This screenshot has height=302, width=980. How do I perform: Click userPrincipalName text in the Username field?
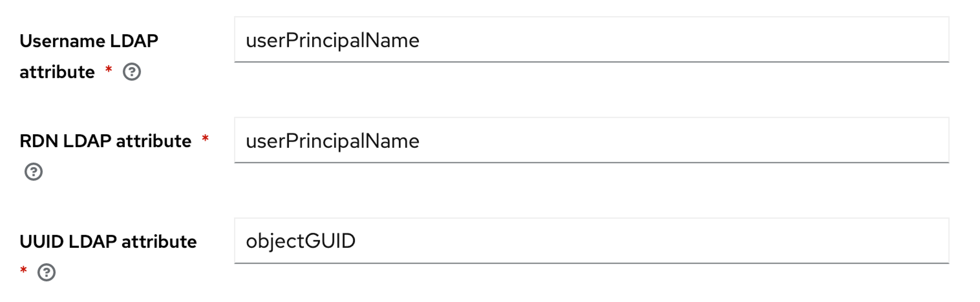point(332,40)
